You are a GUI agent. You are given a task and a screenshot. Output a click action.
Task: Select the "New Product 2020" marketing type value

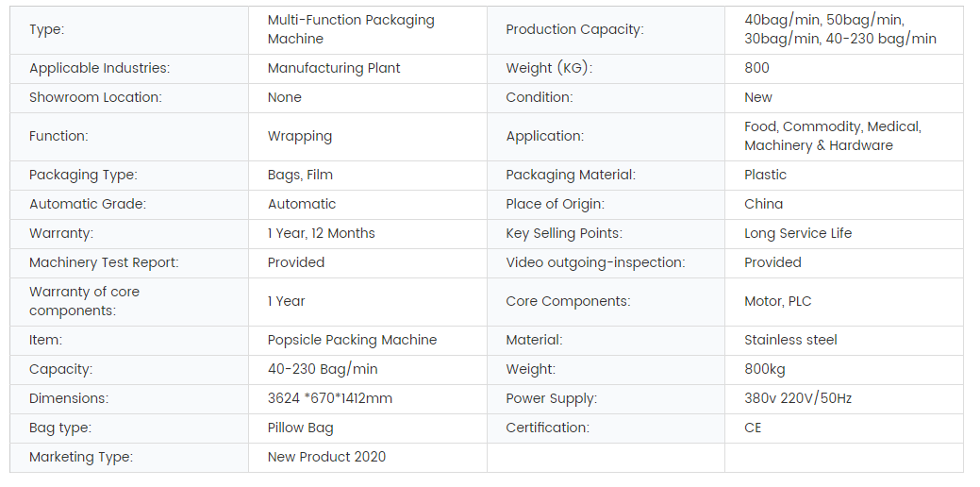(326, 457)
